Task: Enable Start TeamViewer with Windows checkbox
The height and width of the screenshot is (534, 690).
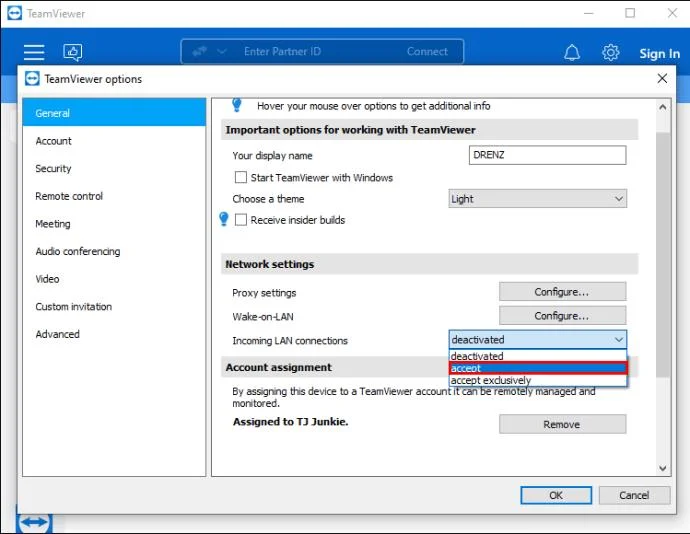Action: coord(241,177)
